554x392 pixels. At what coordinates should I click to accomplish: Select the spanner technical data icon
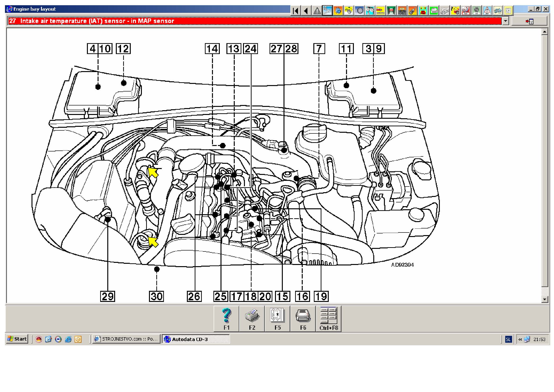point(327,11)
